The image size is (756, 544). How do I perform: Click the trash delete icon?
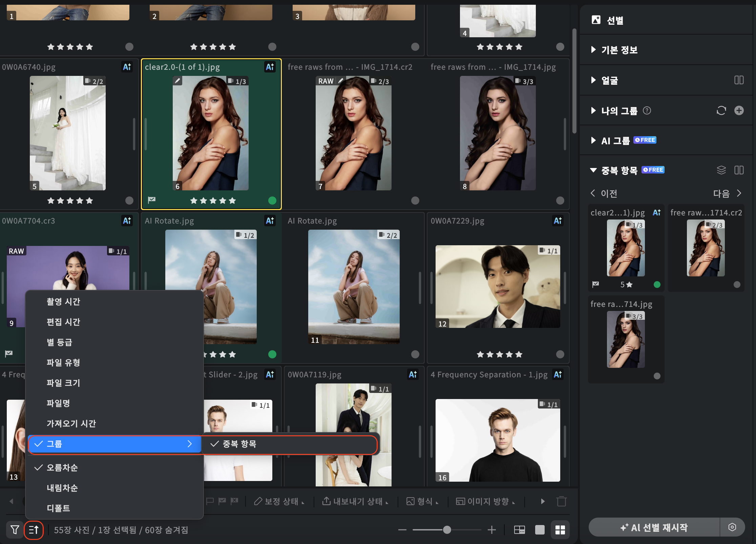pos(561,501)
